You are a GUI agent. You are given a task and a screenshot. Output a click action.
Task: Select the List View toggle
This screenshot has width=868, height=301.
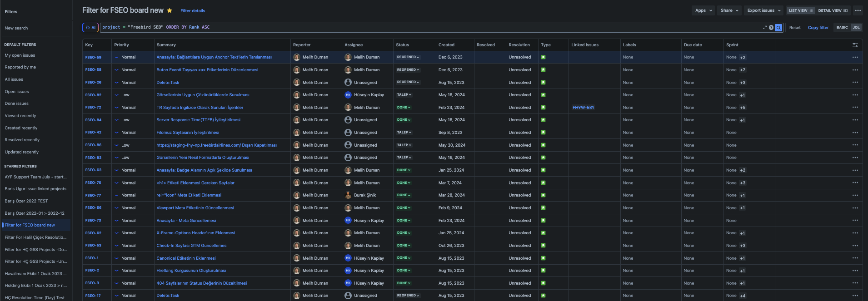click(801, 10)
